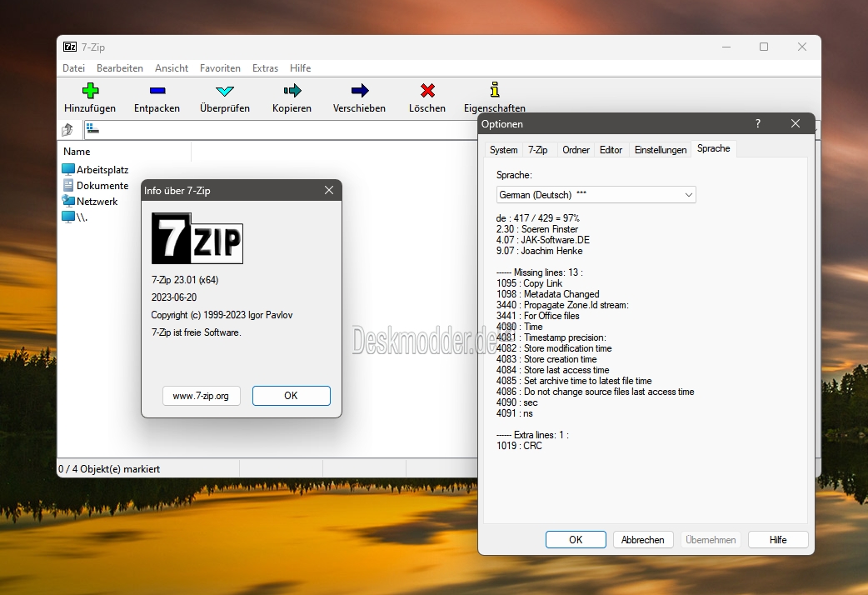
Task: Open the www.7-zip.org link button
Action: coord(201,396)
